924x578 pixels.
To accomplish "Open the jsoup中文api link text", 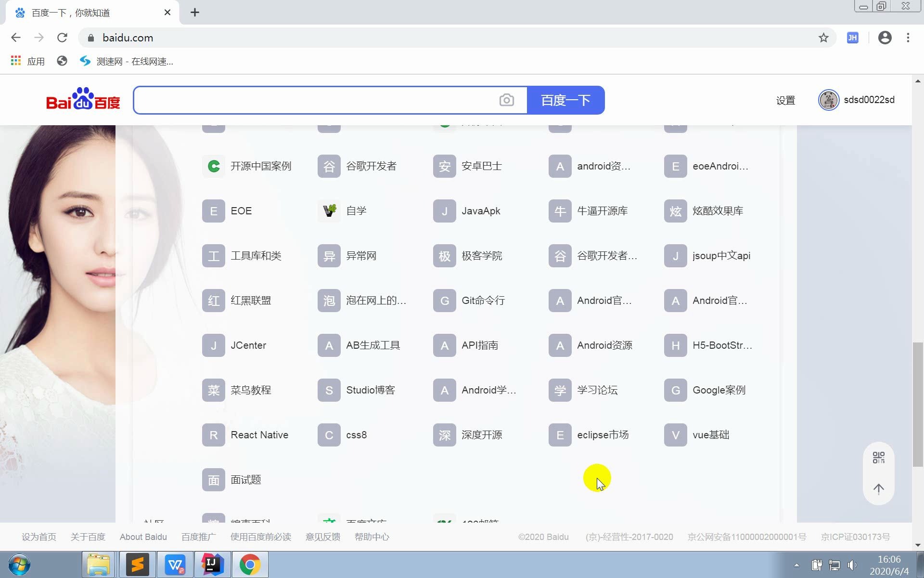I will point(721,256).
